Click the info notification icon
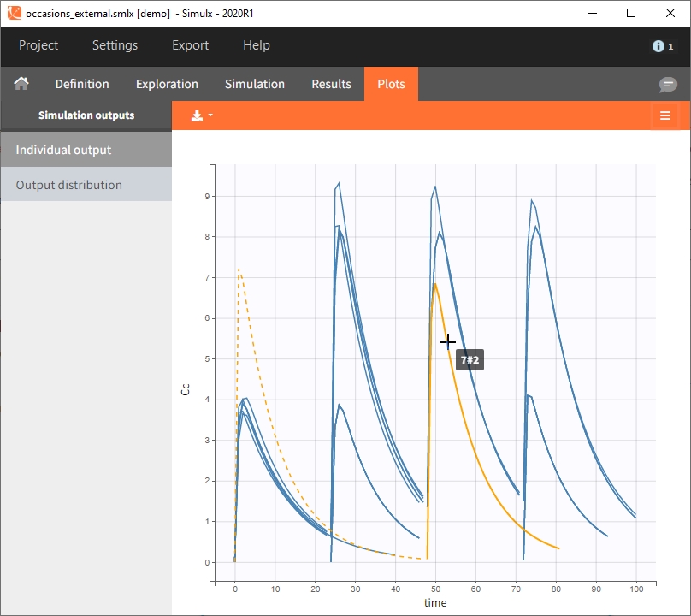Screen dimensions: 691x616 [659, 46]
